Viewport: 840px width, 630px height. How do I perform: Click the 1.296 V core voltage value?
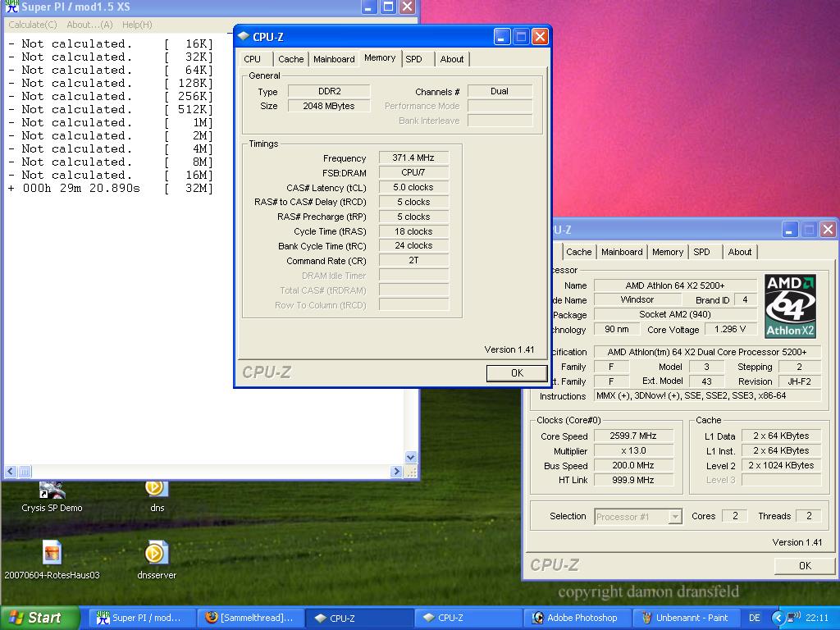click(730, 329)
